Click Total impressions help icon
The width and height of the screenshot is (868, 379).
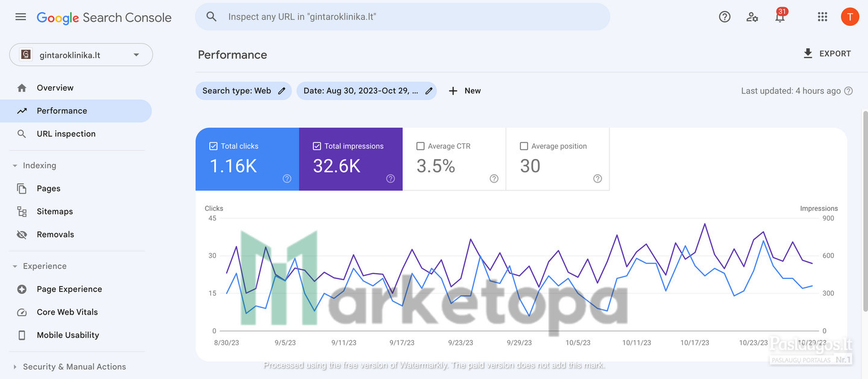pyautogui.click(x=391, y=178)
